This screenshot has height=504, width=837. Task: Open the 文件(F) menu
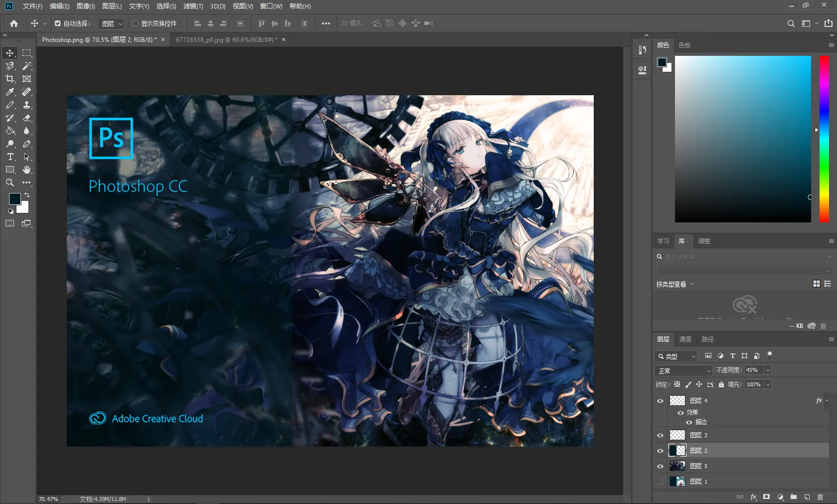click(x=33, y=6)
